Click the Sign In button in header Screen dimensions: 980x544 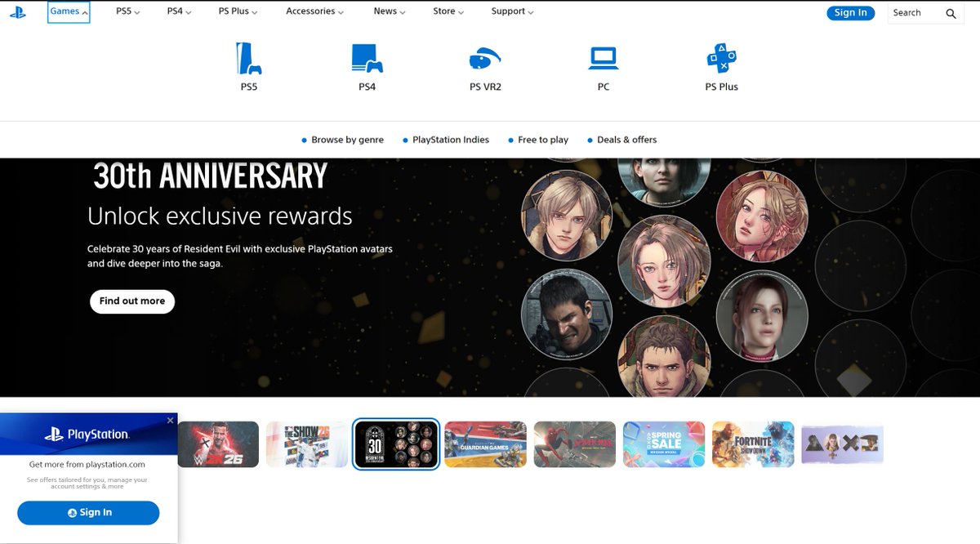coord(850,12)
